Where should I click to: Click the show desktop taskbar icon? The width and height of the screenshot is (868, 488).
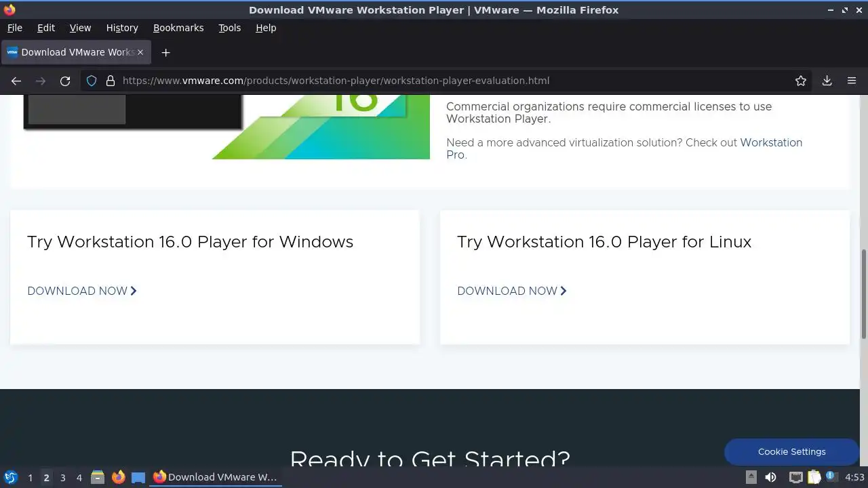click(138, 477)
